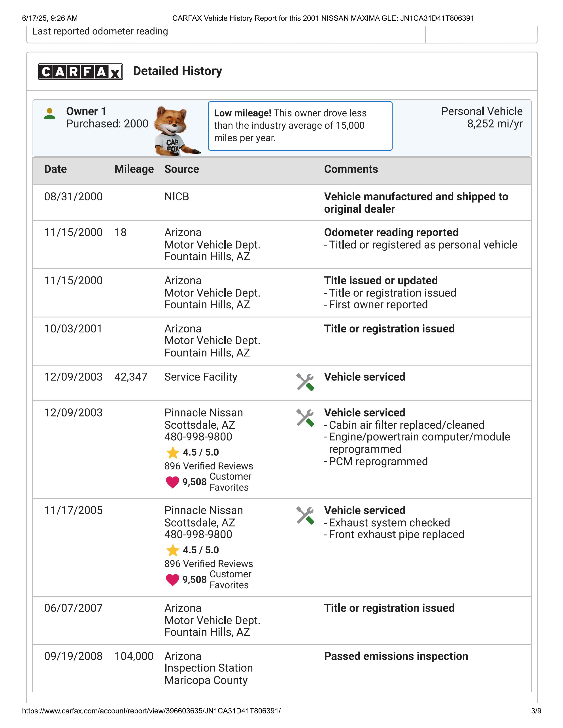Click the pink heart icon in 2005 entry
The image size is (563, 728).
172,580
